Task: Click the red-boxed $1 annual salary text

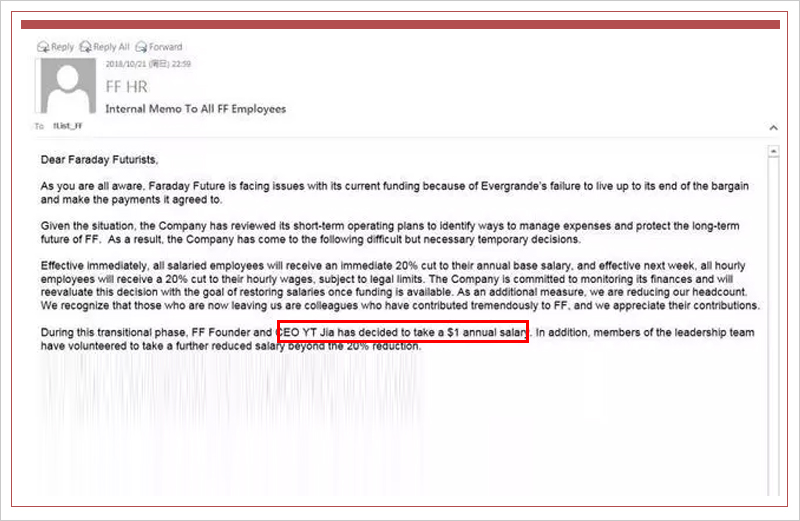Action: coord(402,332)
